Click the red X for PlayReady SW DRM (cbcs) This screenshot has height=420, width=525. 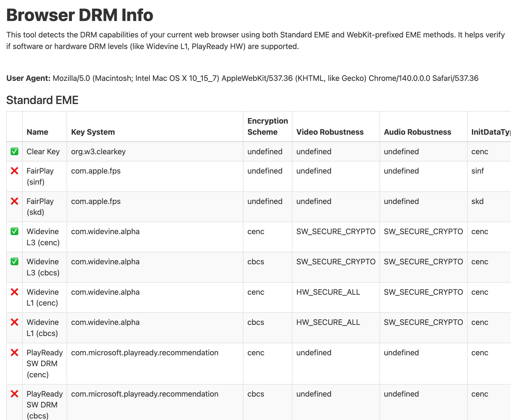coord(14,394)
